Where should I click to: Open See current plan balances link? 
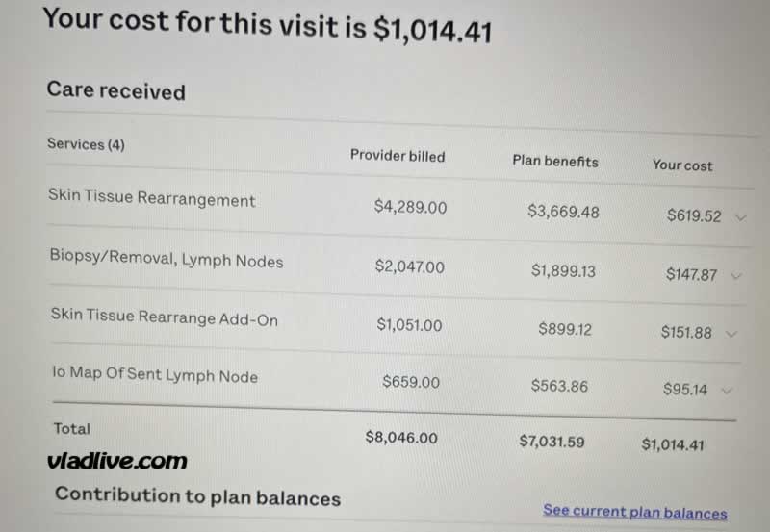click(635, 512)
